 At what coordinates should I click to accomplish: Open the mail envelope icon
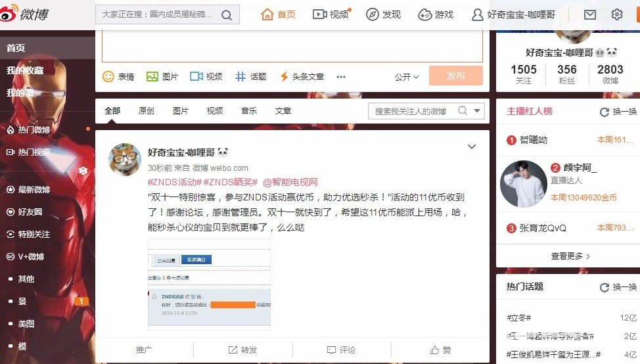coord(590,14)
